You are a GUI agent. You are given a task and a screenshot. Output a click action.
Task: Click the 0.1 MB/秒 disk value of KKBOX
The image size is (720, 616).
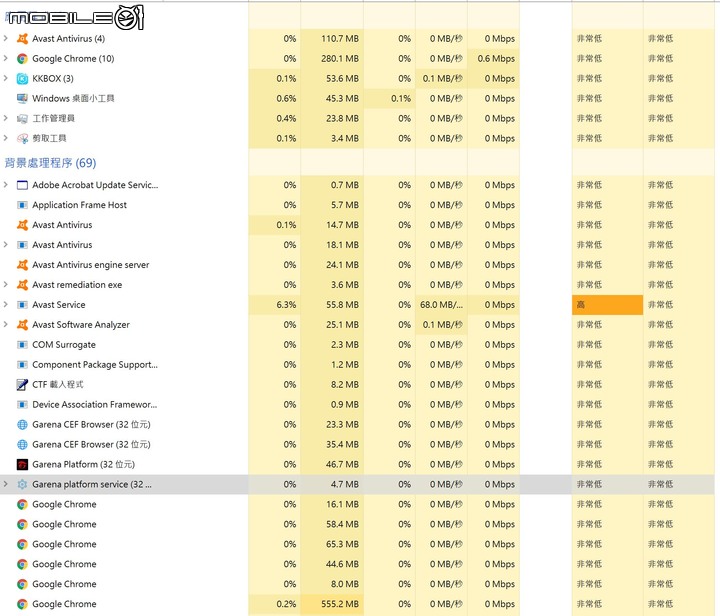point(443,78)
